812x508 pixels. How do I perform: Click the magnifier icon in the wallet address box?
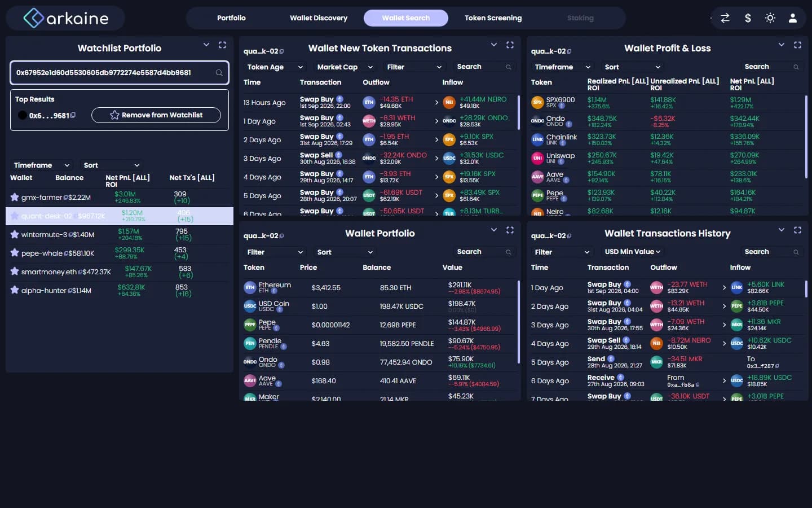219,73
